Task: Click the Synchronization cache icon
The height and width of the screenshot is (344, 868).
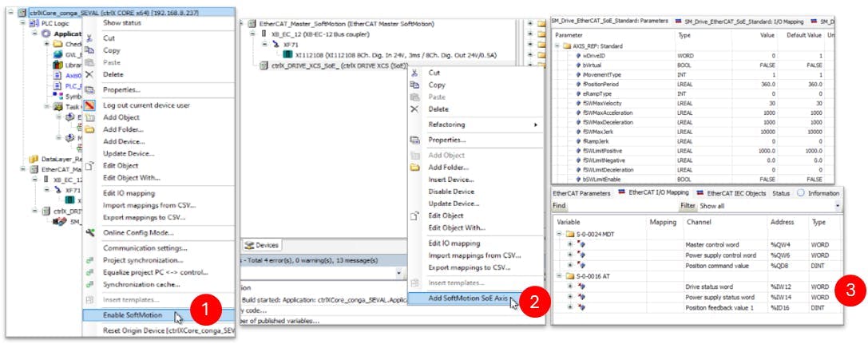Action: pos(89,284)
